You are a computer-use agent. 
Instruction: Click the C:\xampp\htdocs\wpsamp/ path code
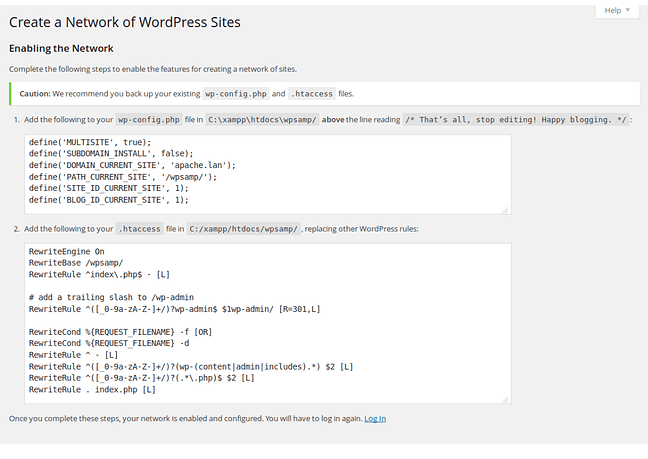pyautogui.click(x=262, y=120)
